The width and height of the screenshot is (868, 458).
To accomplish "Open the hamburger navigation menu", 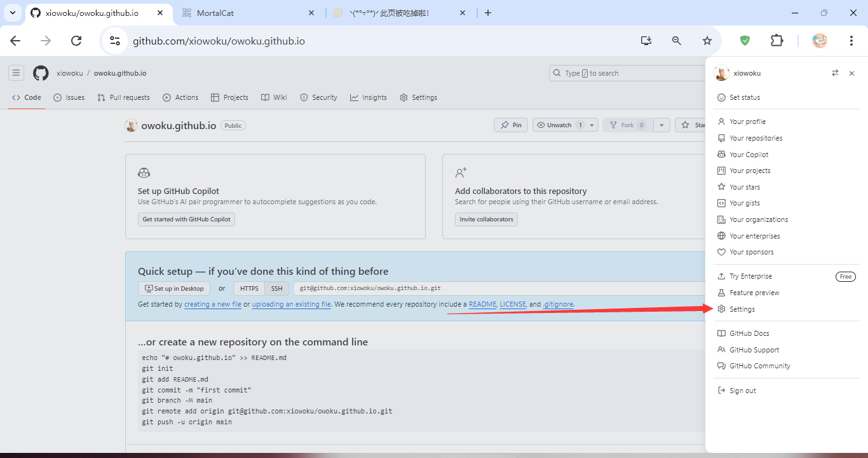I will 17,73.
